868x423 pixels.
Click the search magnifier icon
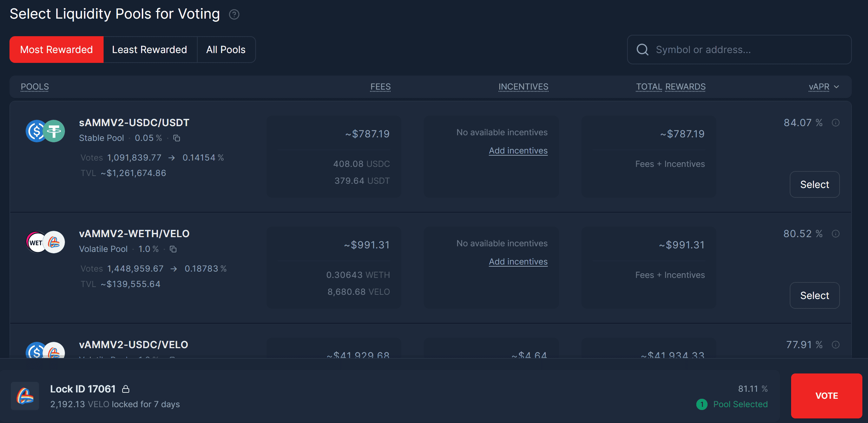643,50
